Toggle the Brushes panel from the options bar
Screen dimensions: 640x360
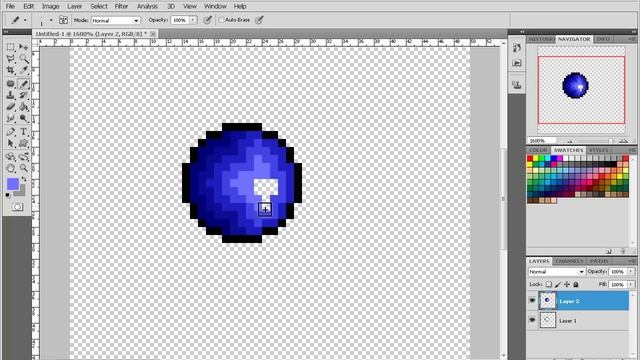point(63,20)
